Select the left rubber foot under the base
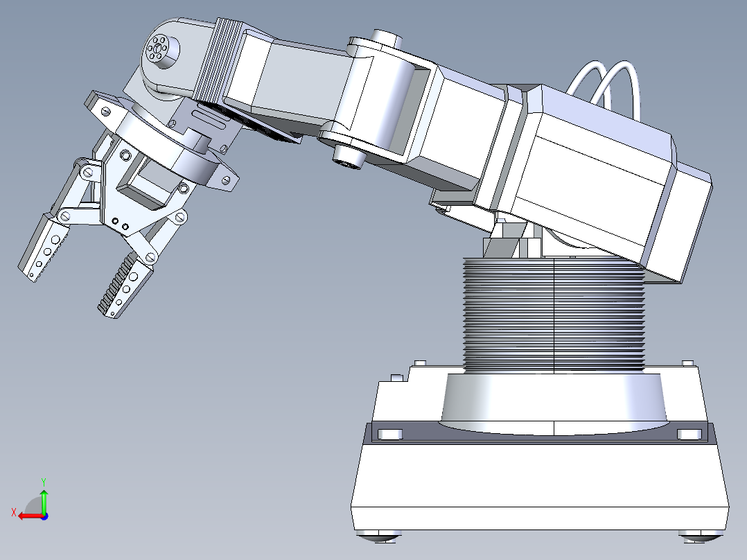This screenshot has width=747, height=560. (x=379, y=536)
